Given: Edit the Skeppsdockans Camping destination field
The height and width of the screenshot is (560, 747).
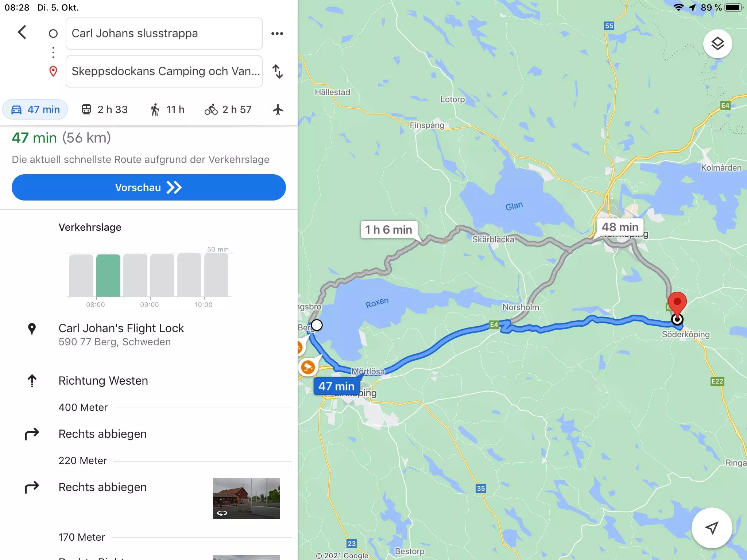Looking at the screenshot, I should coord(164,71).
